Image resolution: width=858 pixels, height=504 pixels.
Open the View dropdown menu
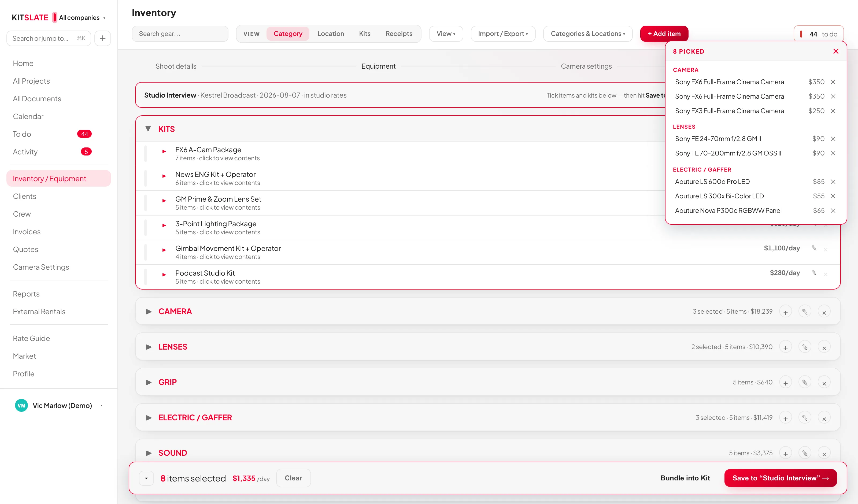[446, 34]
